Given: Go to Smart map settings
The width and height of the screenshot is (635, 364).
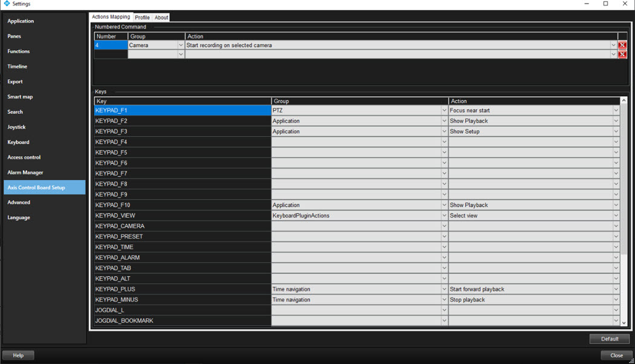Looking at the screenshot, I should (20, 97).
